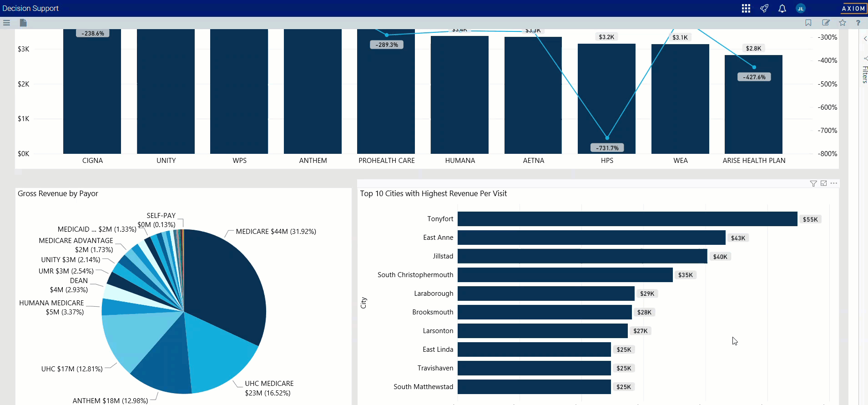Image resolution: width=868 pixels, height=405 pixels.
Task: Click the Decision Support title
Action: point(30,8)
